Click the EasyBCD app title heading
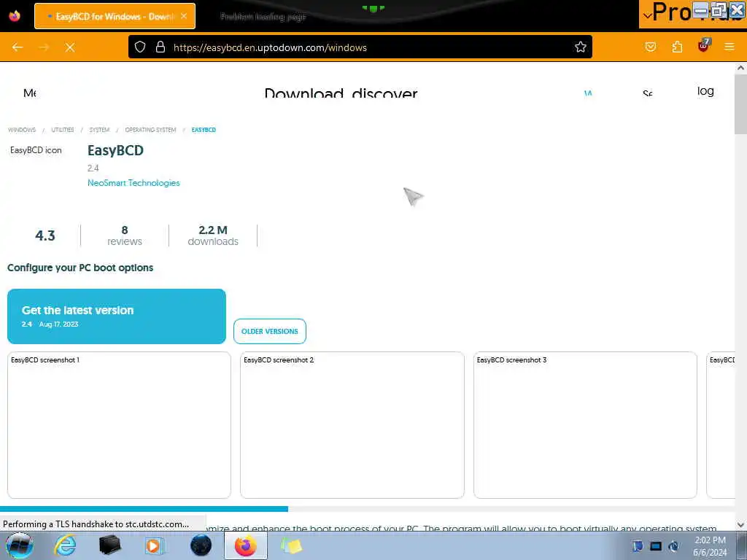This screenshot has width=747, height=560. 115,150
